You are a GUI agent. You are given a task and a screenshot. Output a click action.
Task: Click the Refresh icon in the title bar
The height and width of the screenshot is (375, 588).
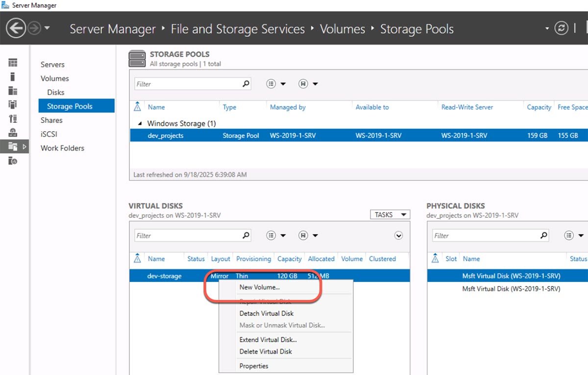pyautogui.click(x=561, y=28)
